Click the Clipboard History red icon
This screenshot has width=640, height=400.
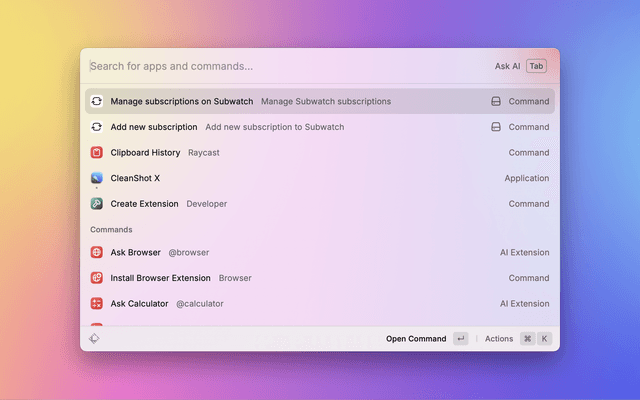[x=97, y=153]
